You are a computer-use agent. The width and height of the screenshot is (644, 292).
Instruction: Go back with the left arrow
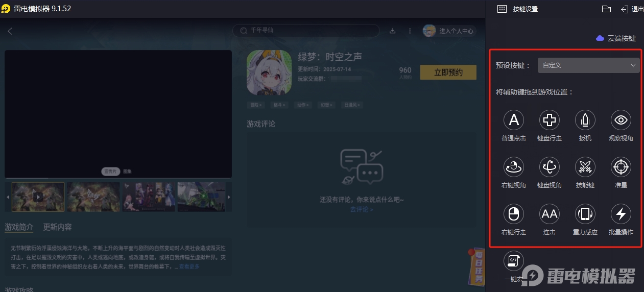pos(10,31)
